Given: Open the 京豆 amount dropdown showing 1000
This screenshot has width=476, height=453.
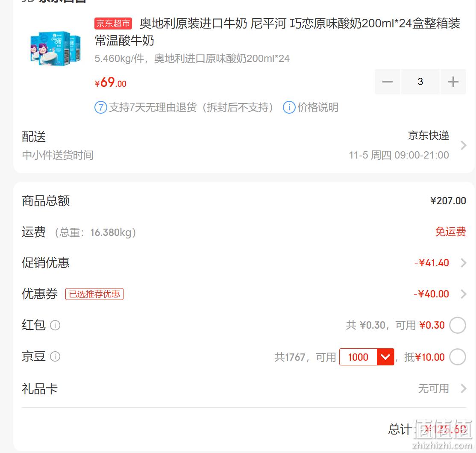Looking at the screenshot, I should 367,357.
